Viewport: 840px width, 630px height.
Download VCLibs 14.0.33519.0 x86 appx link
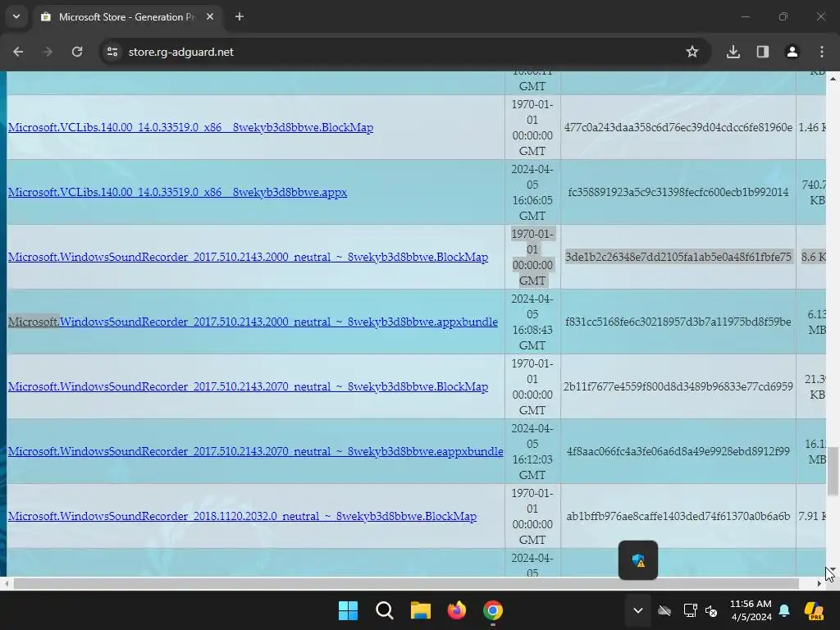[x=177, y=192]
